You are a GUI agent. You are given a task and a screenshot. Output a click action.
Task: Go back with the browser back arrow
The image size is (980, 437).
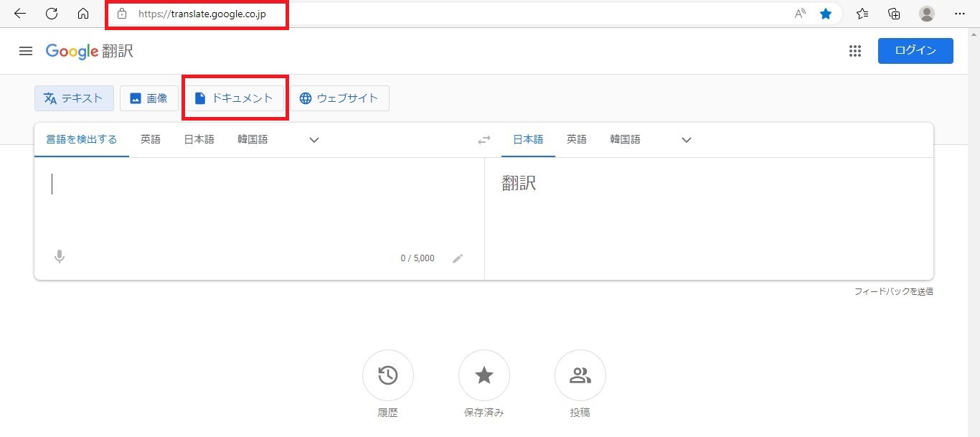point(20,14)
